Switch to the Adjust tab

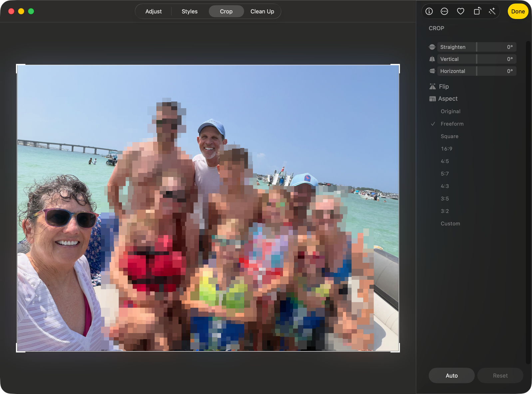tap(153, 11)
